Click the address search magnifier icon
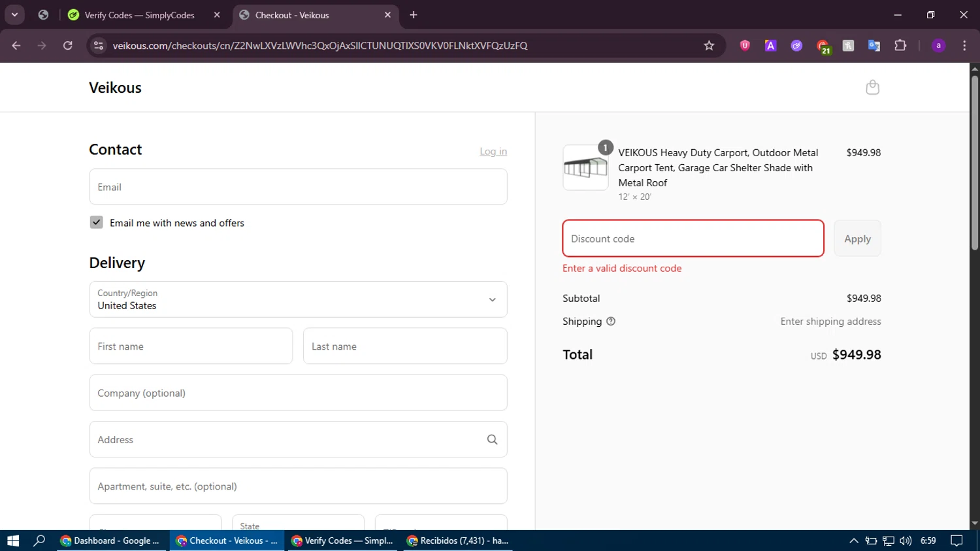 (492, 440)
